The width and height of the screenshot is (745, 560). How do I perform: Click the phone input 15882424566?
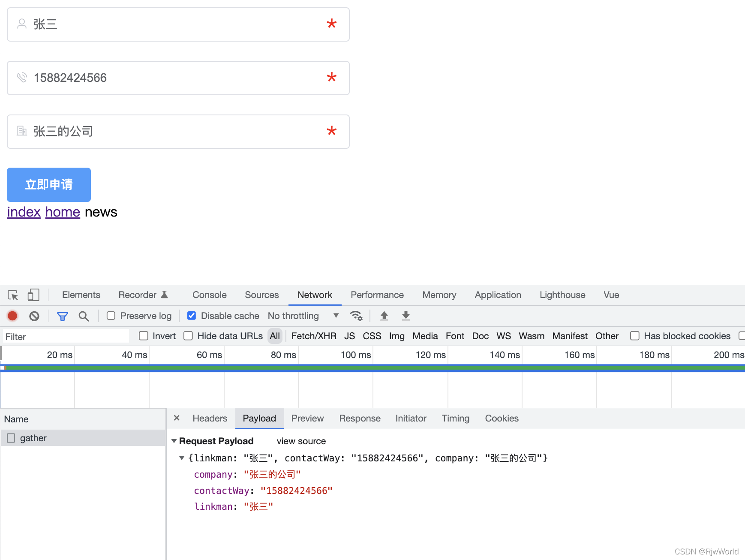(x=178, y=78)
